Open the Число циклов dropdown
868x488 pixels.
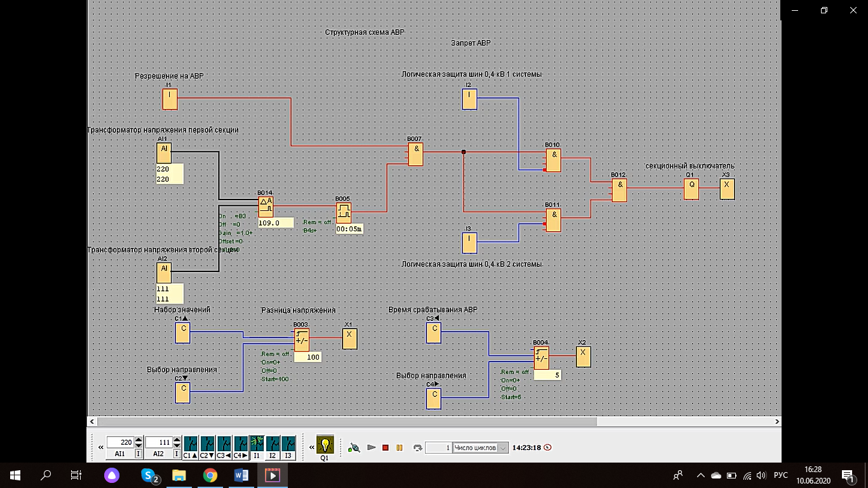pos(504,448)
